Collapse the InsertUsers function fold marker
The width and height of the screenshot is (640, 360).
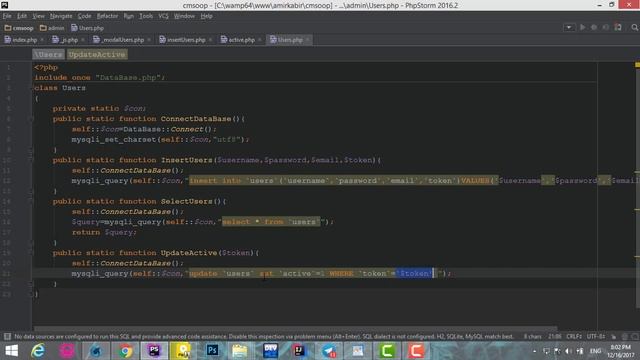tap(31, 160)
